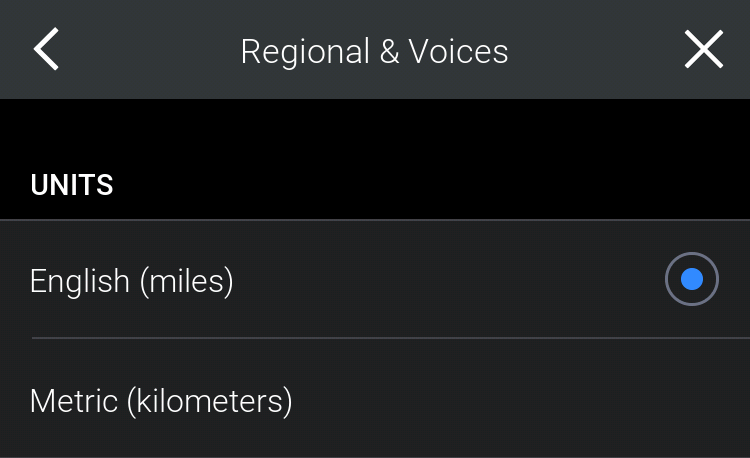This screenshot has height=458, width=750.
Task: Go back using the left arrow icon
Action: [46, 50]
